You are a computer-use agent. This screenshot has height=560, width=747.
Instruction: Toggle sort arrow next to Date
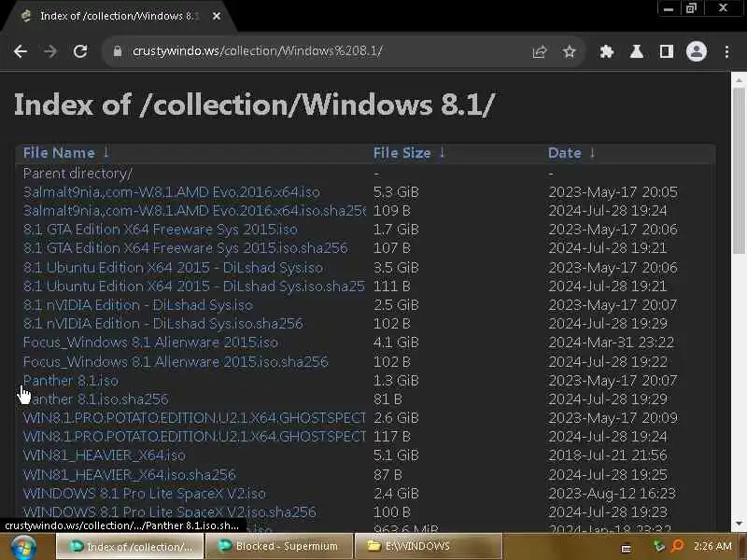pyautogui.click(x=592, y=152)
